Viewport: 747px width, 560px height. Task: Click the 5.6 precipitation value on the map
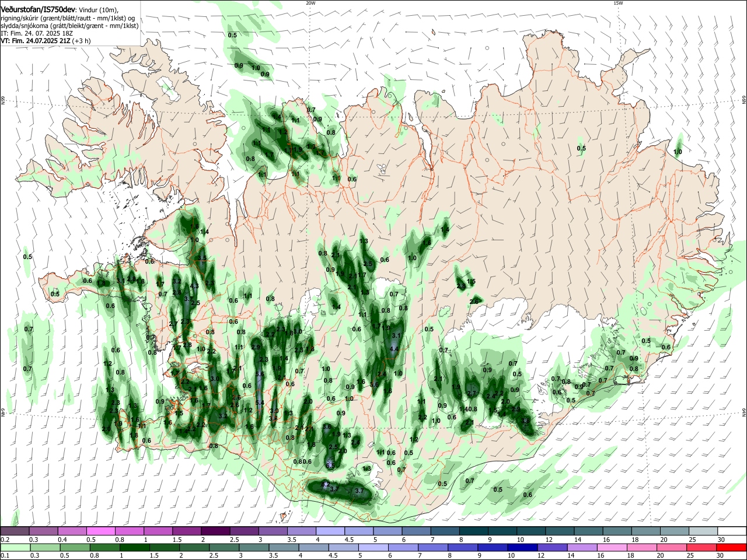click(260, 374)
